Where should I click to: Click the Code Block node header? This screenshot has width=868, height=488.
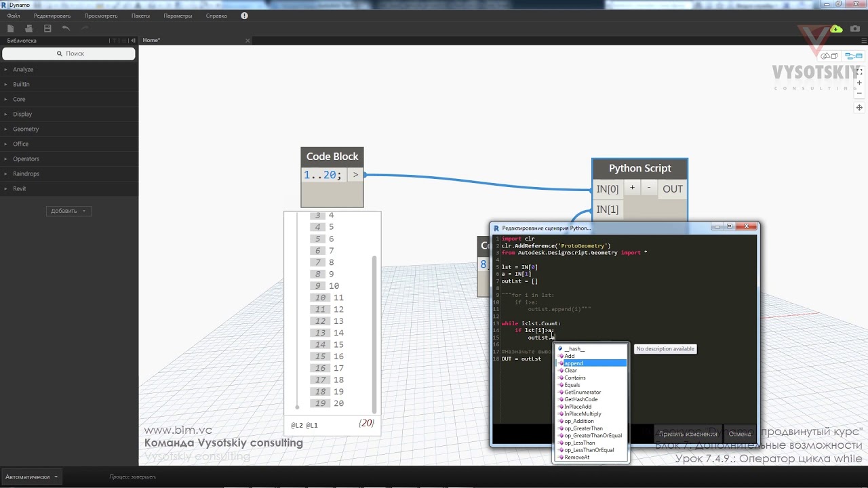(332, 157)
